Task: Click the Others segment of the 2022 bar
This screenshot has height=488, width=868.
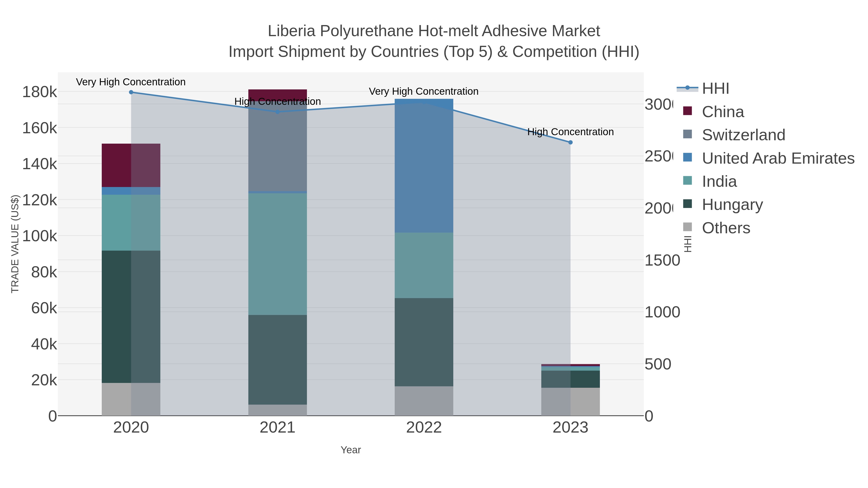Action: 424,401
